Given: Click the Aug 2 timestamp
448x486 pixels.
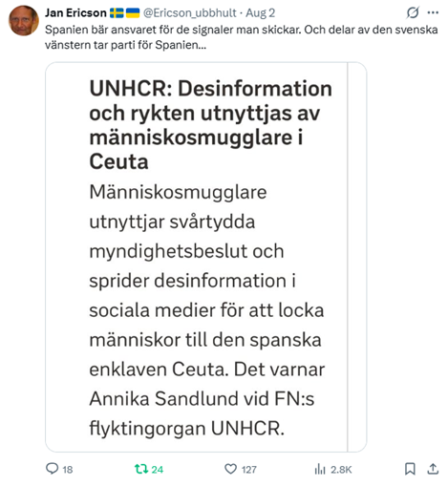Looking at the screenshot, I should (x=260, y=13).
